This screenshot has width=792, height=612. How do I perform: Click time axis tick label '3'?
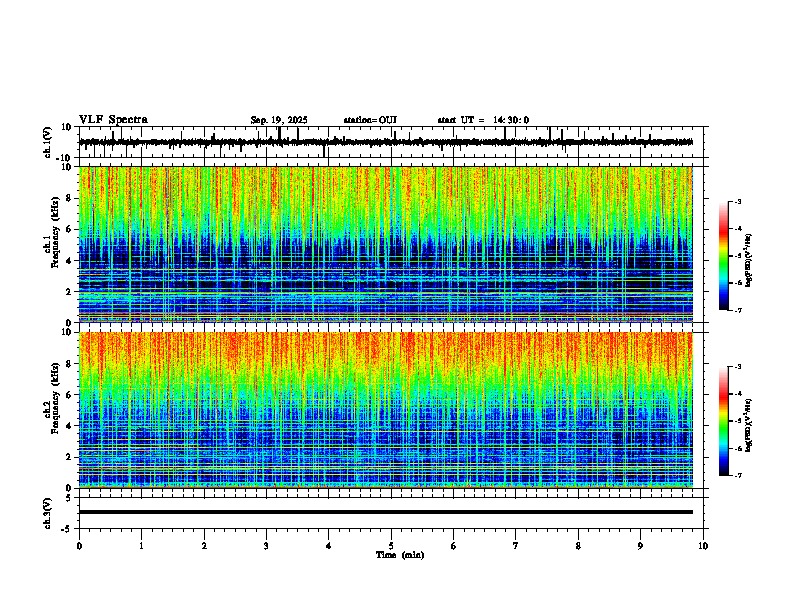click(266, 546)
